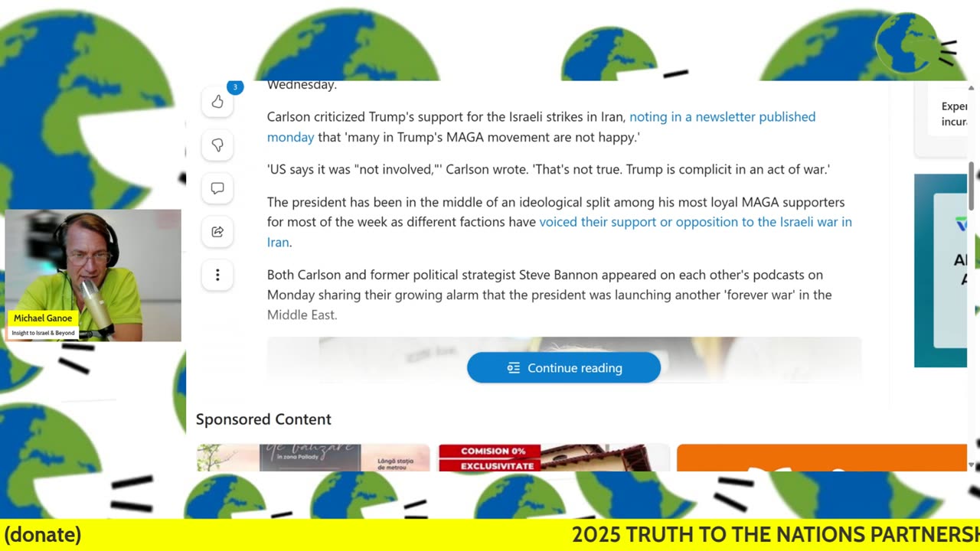Open the Palady zone sponsored ad thumbnail

(x=313, y=458)
